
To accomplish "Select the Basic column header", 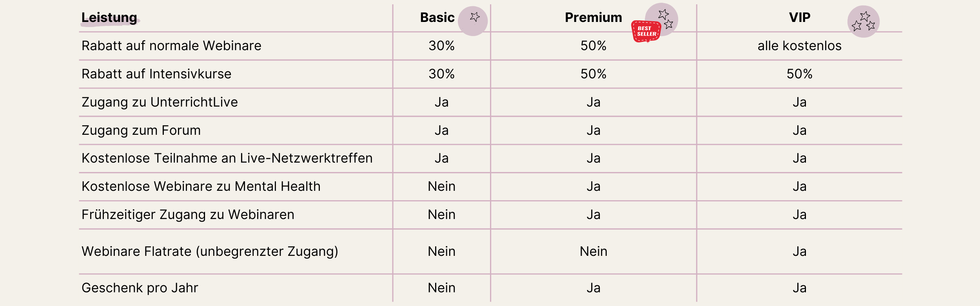I will (437, 18).
